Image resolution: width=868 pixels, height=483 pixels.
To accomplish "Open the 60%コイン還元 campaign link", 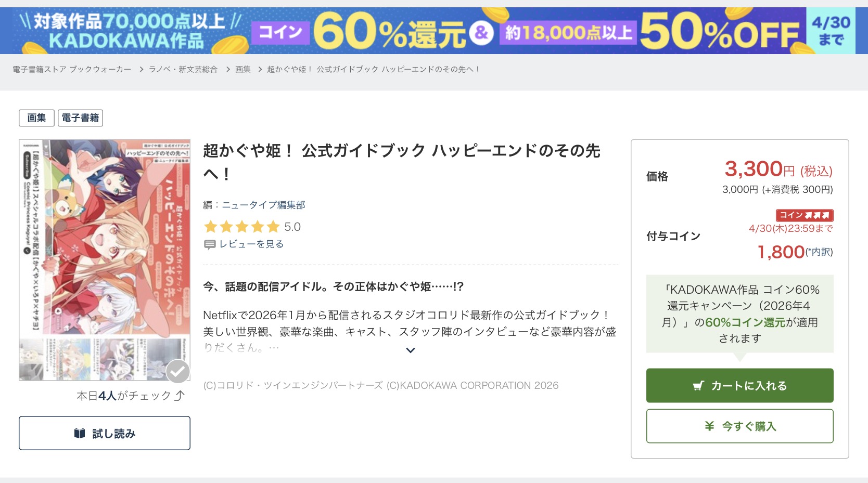I will tap(745, 322).
